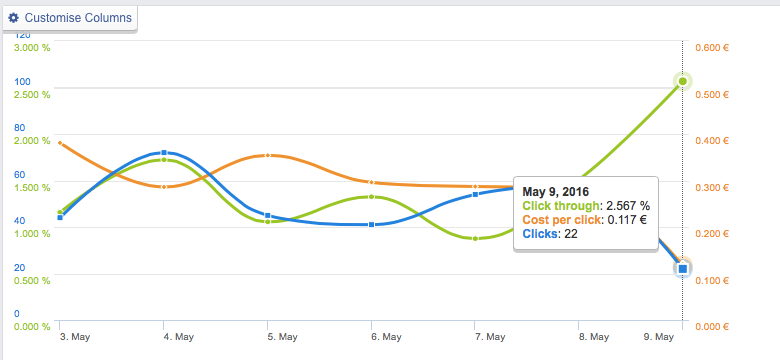The image size is (780, 360).
Task: Click the 5. May x-axis label
Action: (x=280, y=337)
